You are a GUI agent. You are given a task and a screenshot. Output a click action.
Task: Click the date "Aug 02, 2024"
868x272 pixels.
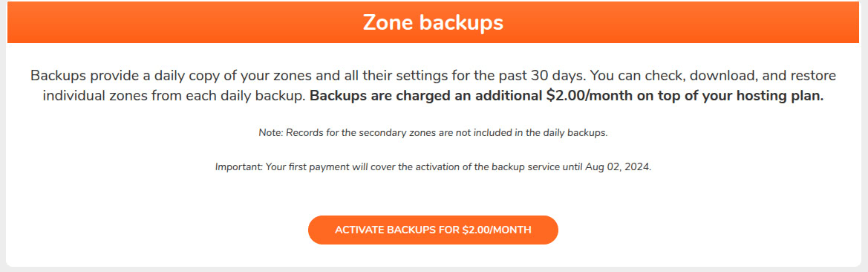(x=618, y=166)
